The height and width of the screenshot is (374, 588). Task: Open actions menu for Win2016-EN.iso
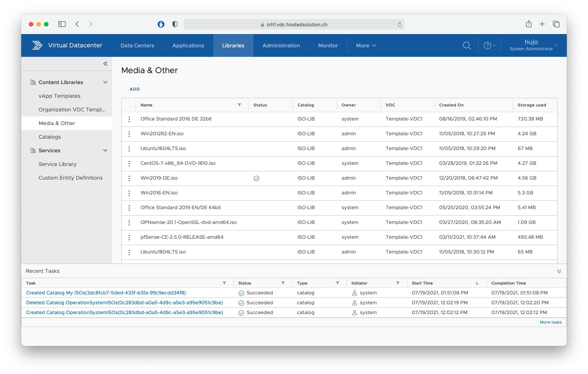(x=129, y=193)
